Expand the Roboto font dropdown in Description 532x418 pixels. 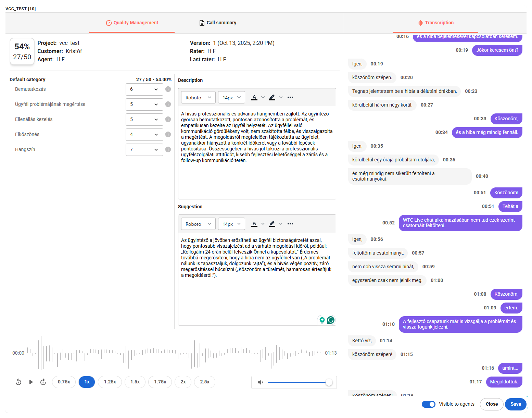point(198,98)
